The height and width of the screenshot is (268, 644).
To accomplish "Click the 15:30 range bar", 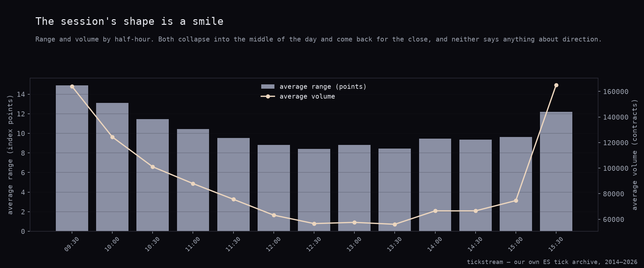I will (556, 171).
